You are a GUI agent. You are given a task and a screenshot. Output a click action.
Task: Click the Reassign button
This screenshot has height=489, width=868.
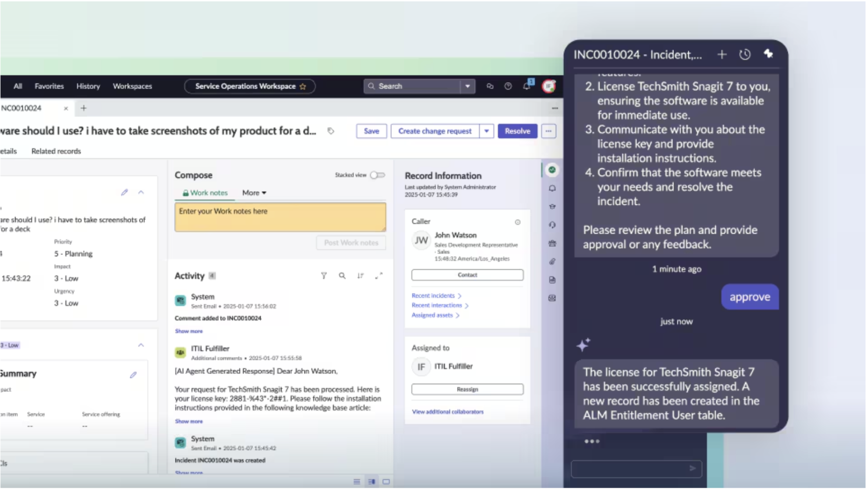tap(468, 389)
